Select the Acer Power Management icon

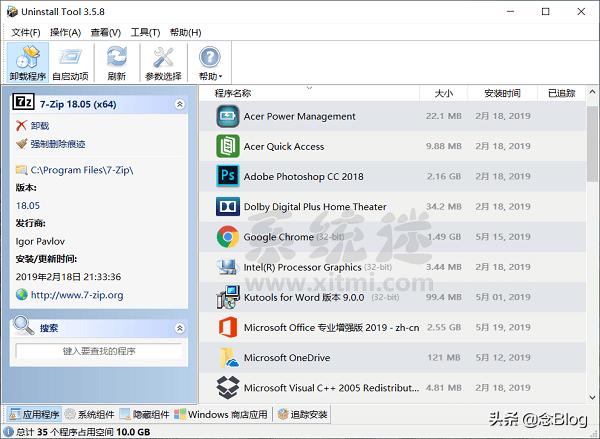click(x=228, y=116)
